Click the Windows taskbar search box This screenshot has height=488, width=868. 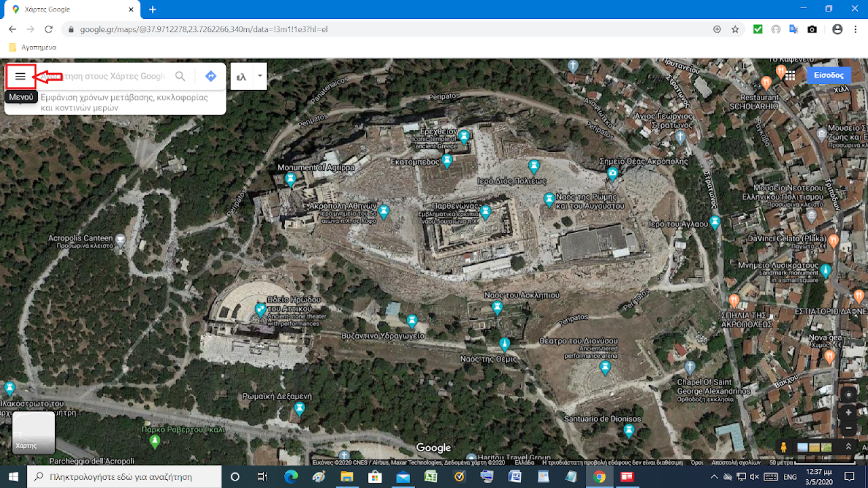tap(124, 476)
